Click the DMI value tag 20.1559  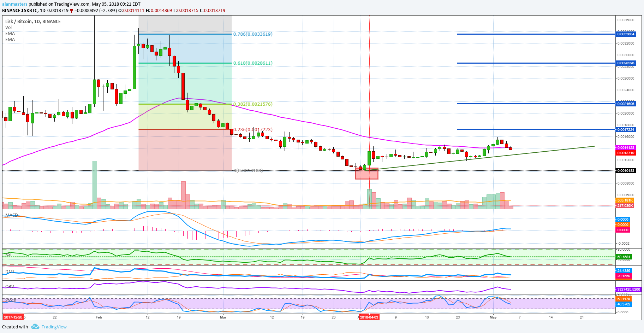pyautogui.click(x=624, y=276)
